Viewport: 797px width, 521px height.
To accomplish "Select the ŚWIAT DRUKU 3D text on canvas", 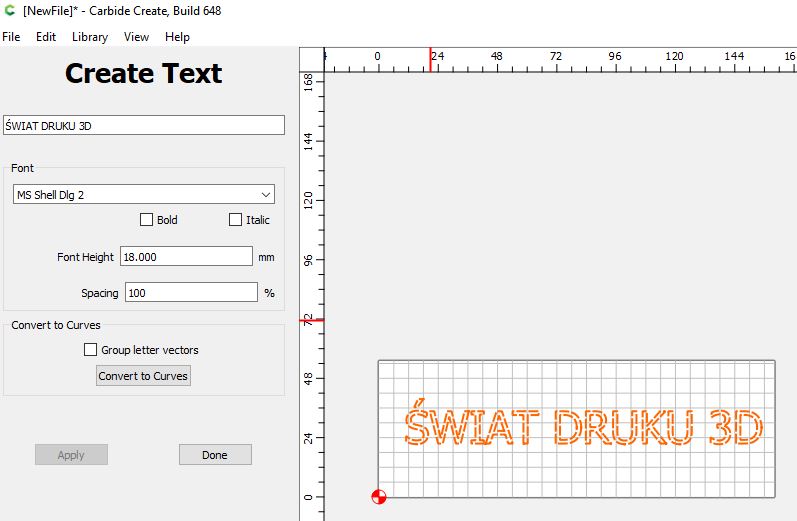I will click(584, 423).
